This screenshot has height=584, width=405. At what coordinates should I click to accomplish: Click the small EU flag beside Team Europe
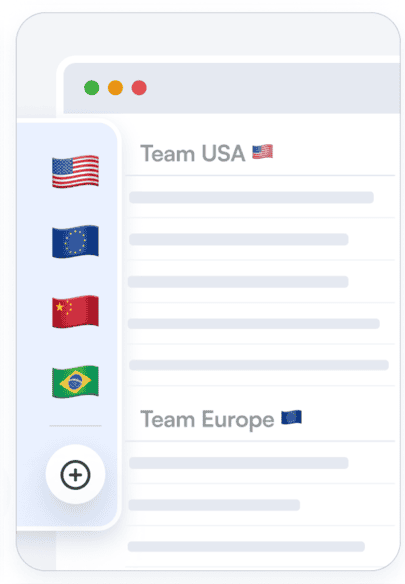(x=291, y=418)
